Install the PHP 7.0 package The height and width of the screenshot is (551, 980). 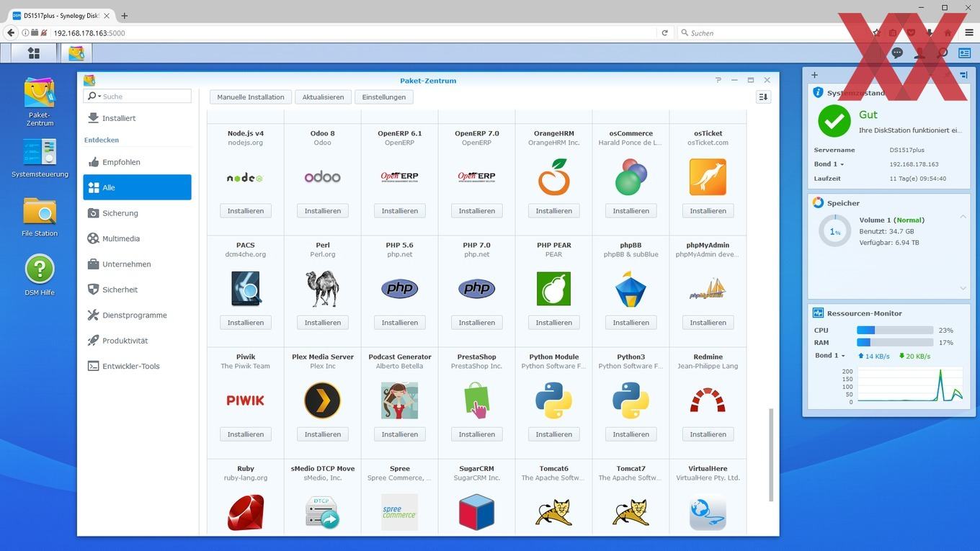477,323
